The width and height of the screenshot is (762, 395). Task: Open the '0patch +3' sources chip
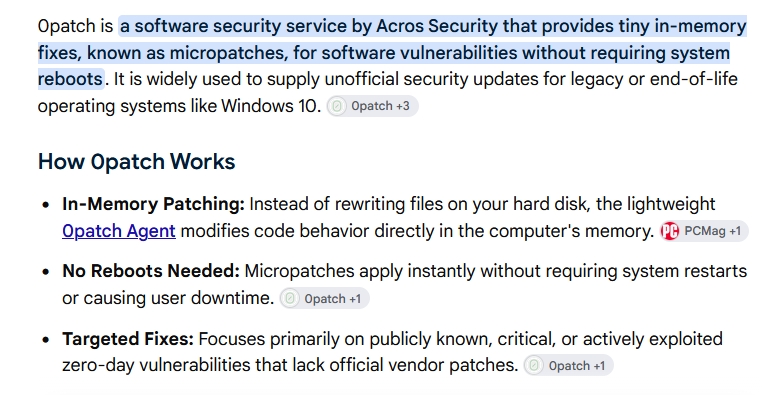point(372,106)
